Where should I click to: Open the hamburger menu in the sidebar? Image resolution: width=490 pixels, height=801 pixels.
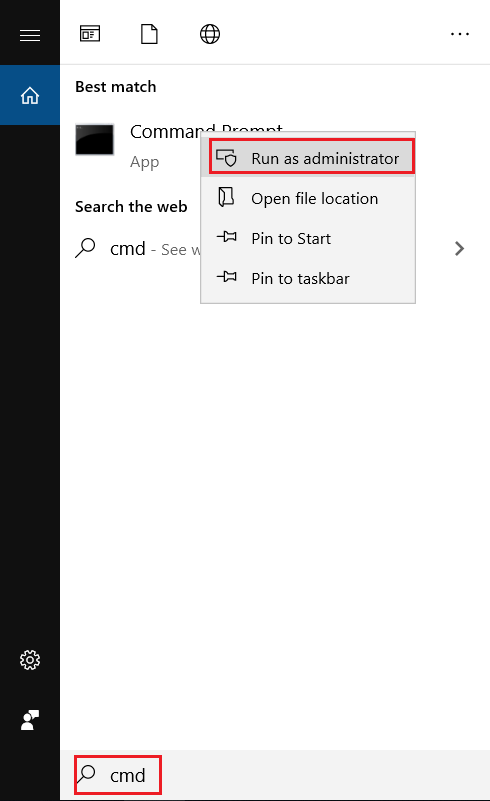point(30,35)
